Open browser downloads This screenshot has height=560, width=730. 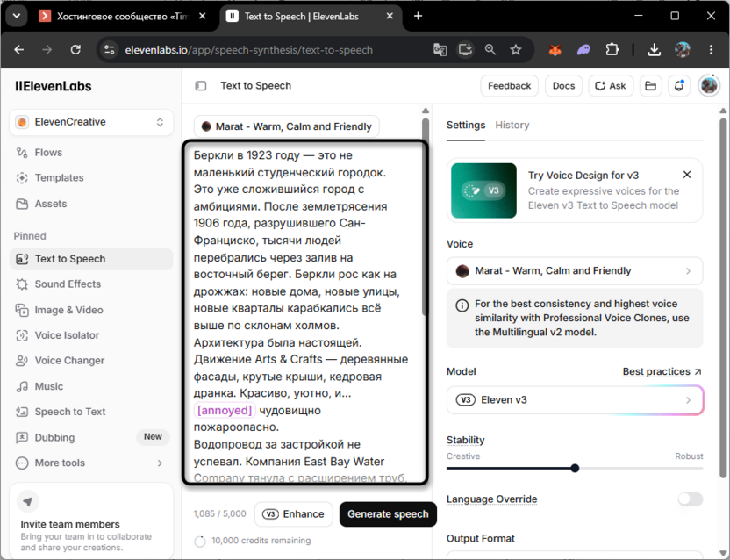click(655, 49)
